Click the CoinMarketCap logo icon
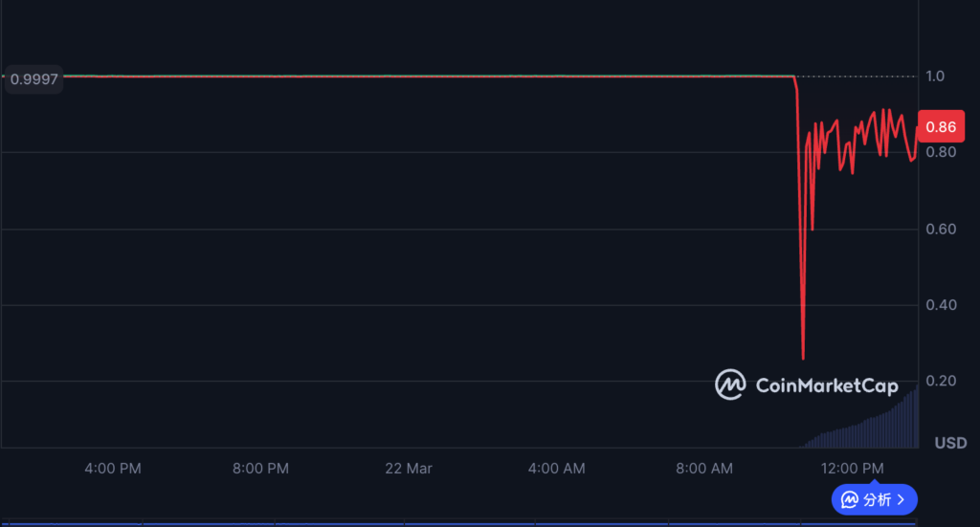Screen dimensions: 980x527 730,384
